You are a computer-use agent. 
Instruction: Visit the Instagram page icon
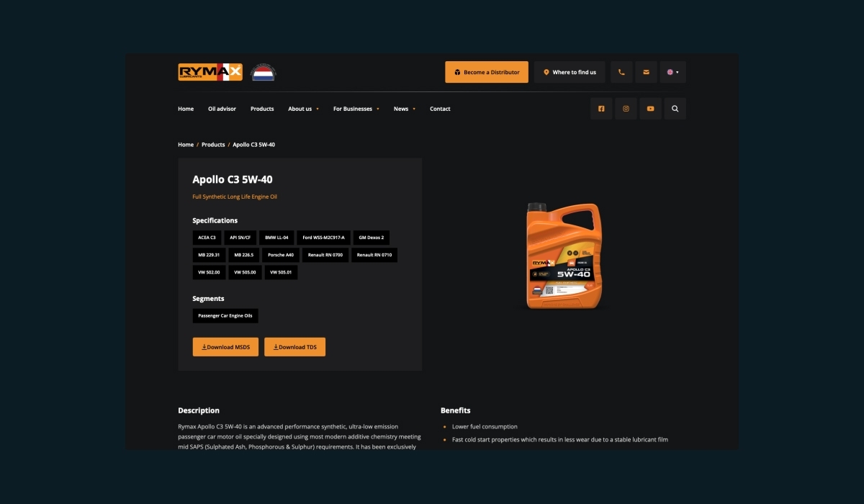[626, 109]
